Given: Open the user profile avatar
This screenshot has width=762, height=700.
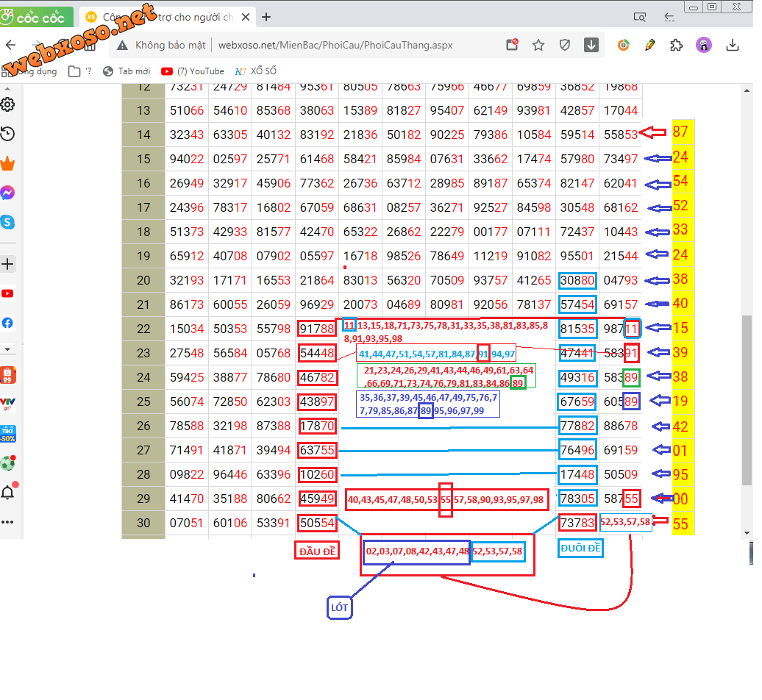Looking at the screenshot, I should tap(704, 45).
